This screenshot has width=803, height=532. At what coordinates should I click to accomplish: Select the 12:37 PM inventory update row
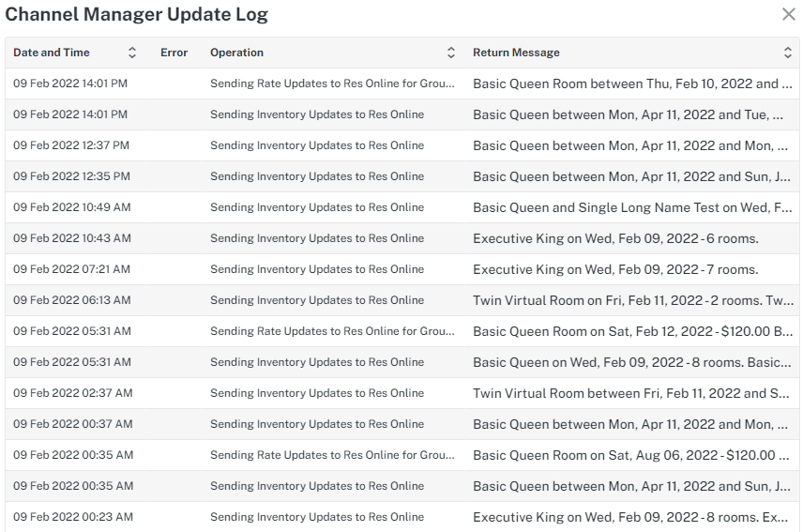[402, 146]
